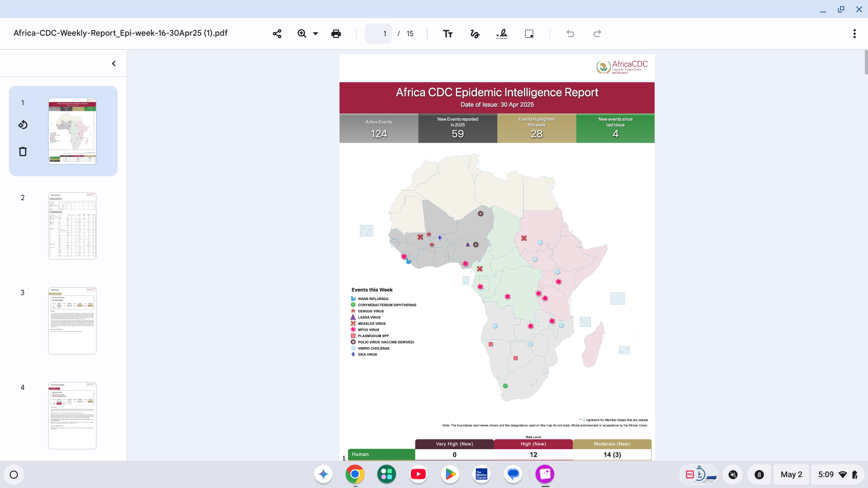Open the signature tool
This screenshot has height=488, width=868.
tap(502, 34)
